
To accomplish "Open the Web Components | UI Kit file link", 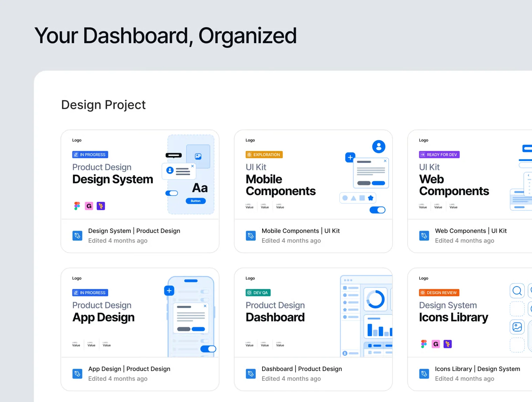I will 471,231.
